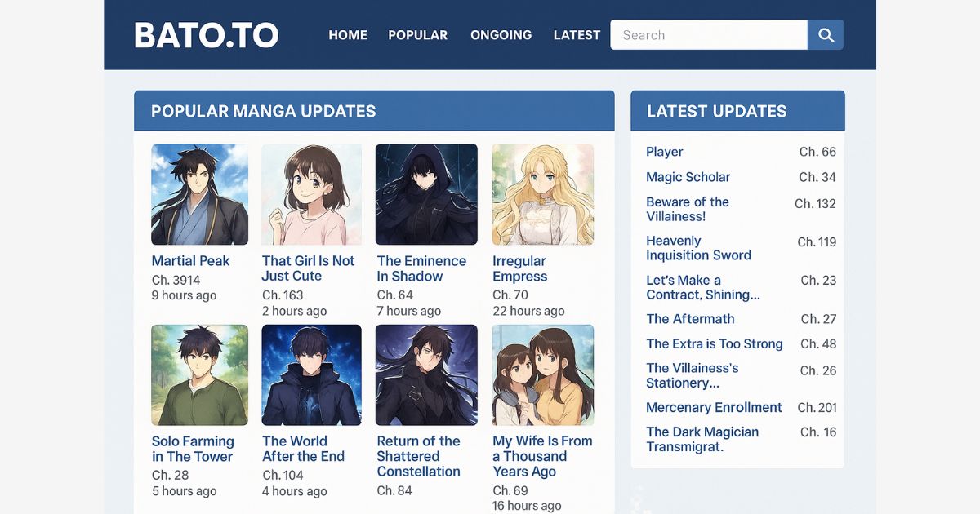Select The Eminence In Shadow cover image

point(426,194)
